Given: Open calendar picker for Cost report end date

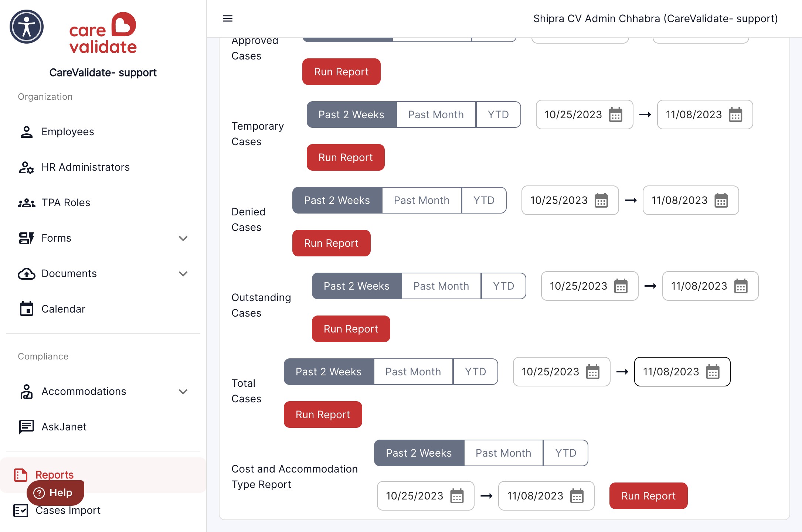Looking at the screenshot, I should click(x=577, y=496).
